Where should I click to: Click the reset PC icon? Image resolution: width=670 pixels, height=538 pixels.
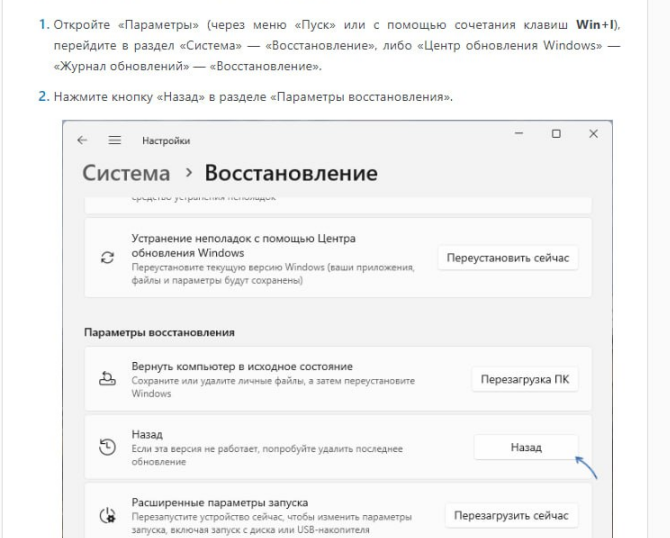[x=108, y=380]
